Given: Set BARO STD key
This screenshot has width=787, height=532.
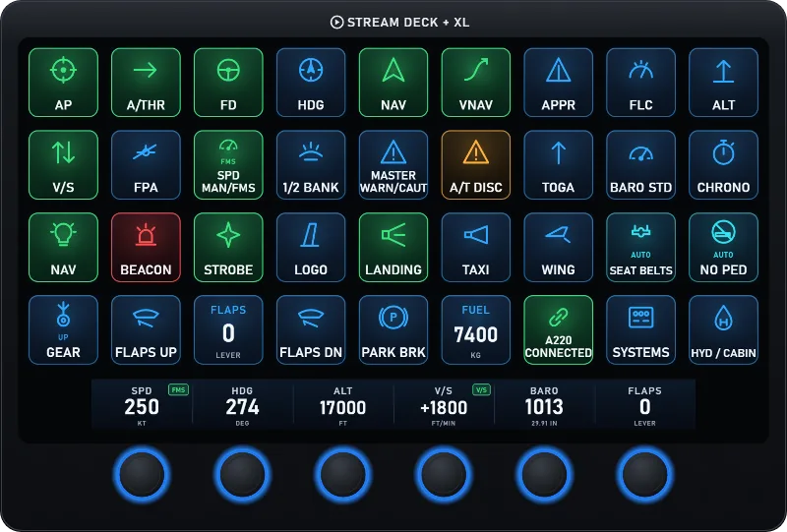Looking at the screenshot, I should pos(641,164).
